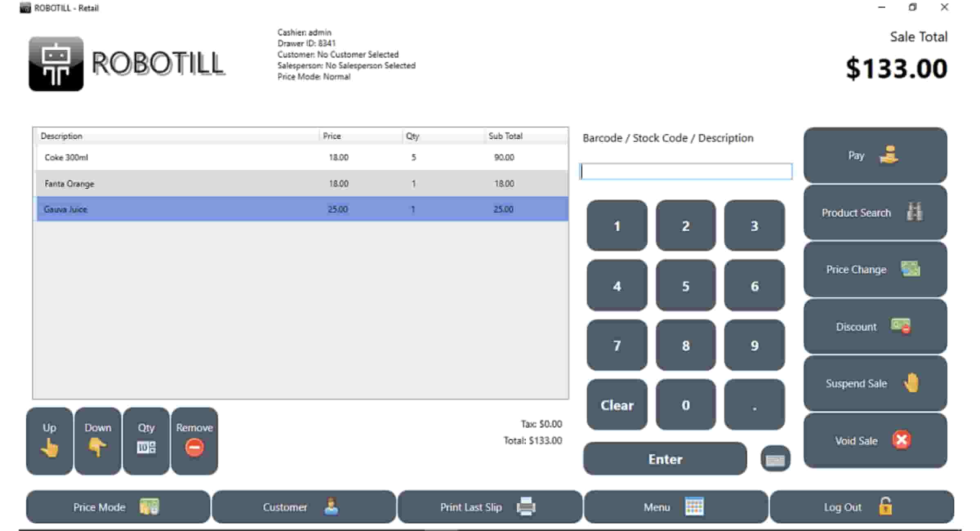The height and width of the screenshot is (531, 980).
Task: Tap keypad number 2
Action: pyautogui.click(x=686, y=225)
